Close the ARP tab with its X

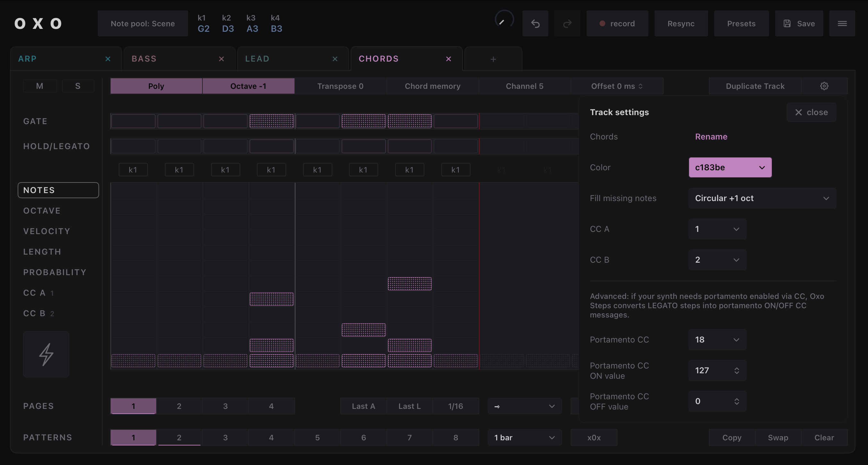point(108,59)
